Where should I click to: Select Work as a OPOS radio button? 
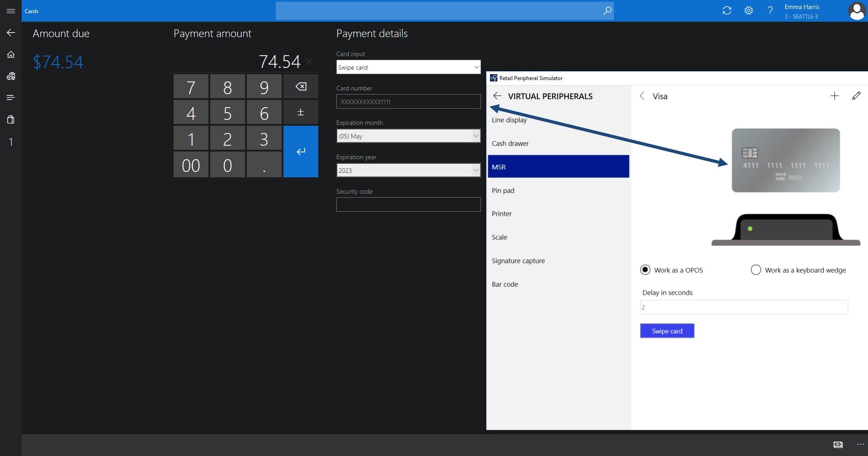click(645, 270)
